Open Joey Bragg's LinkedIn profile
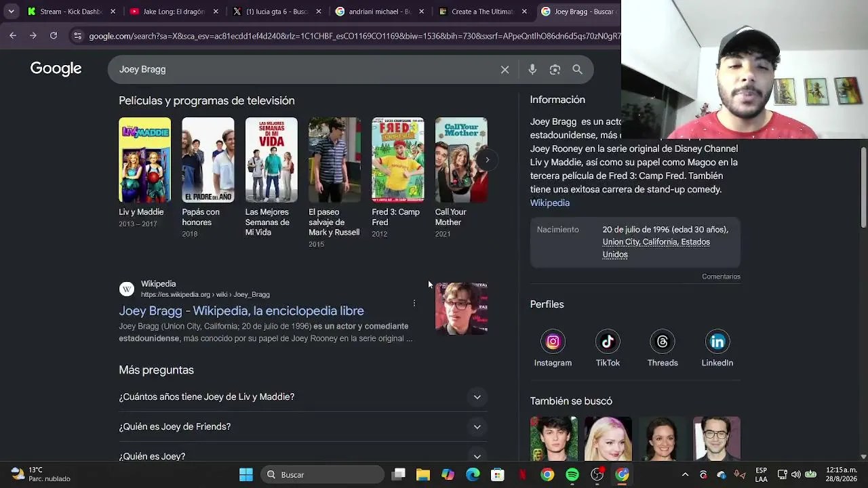The height and width of the screenshot is (488, 868). tap(717, 348)
